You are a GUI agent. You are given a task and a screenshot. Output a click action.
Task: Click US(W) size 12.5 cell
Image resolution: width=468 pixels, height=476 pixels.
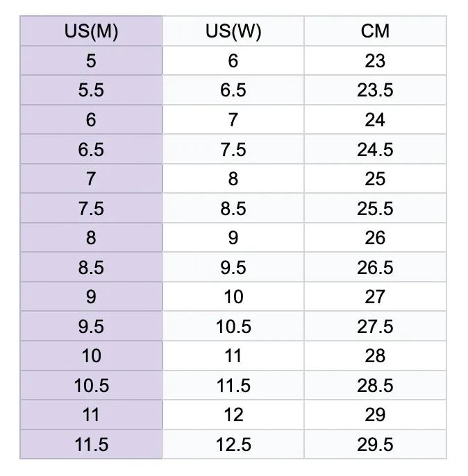pyautogui.click(x=233, y=444)
